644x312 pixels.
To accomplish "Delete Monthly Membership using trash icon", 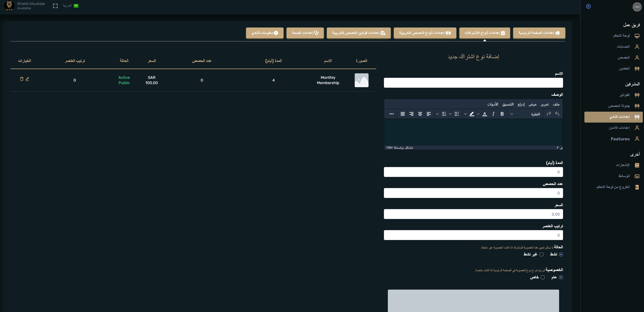I will [22, 79].
